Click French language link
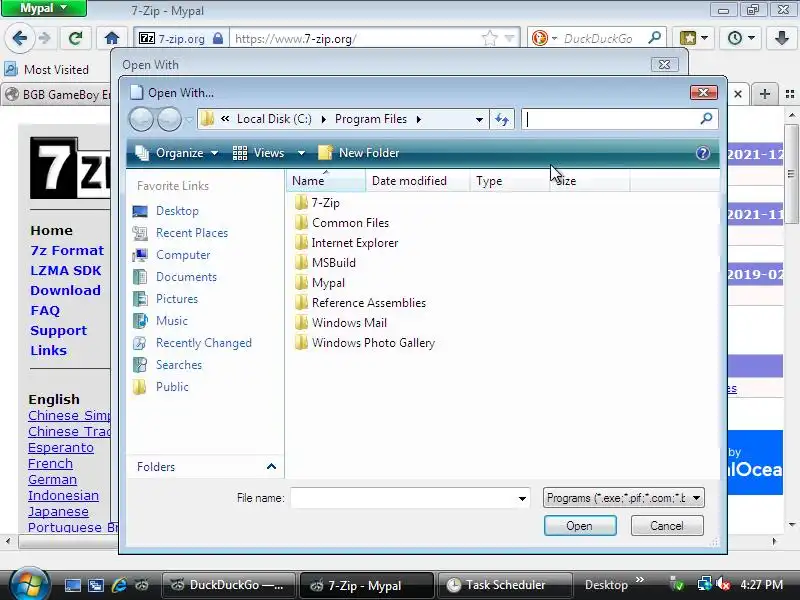The image size is (800, 600). pos(50,463)
